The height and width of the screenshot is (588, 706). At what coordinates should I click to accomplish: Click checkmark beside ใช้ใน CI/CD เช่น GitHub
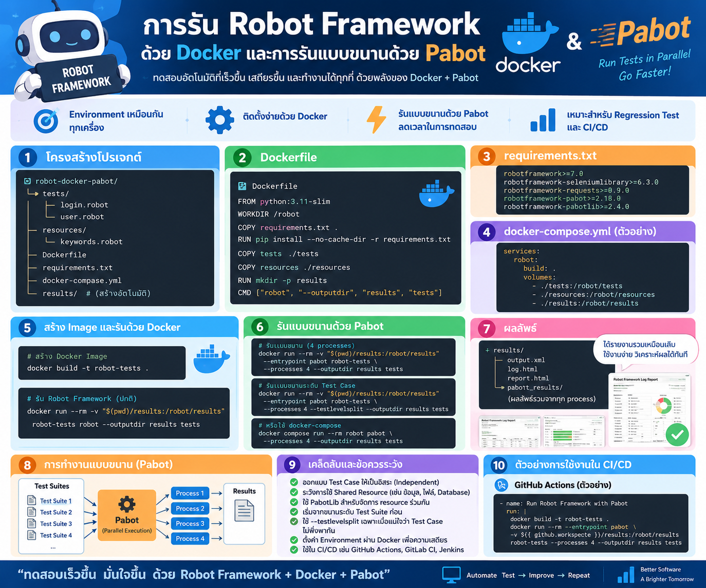coord(294,549)
